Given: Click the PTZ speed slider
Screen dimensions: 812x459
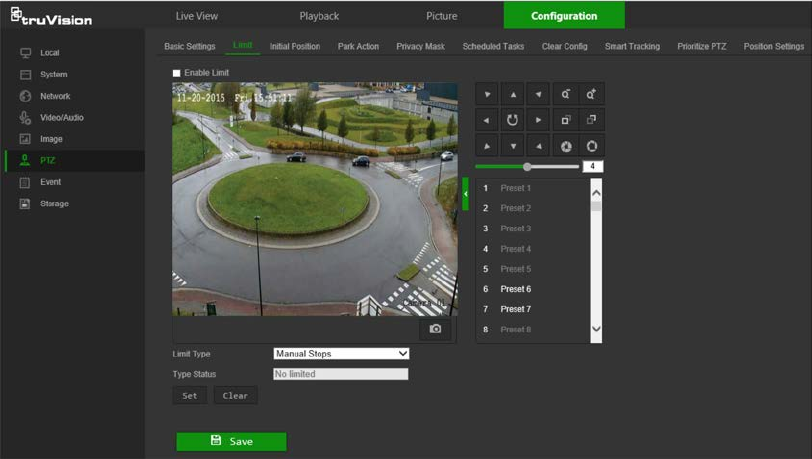Looking at the screenshot, I should pyautogui.click(x=527, y=167).
